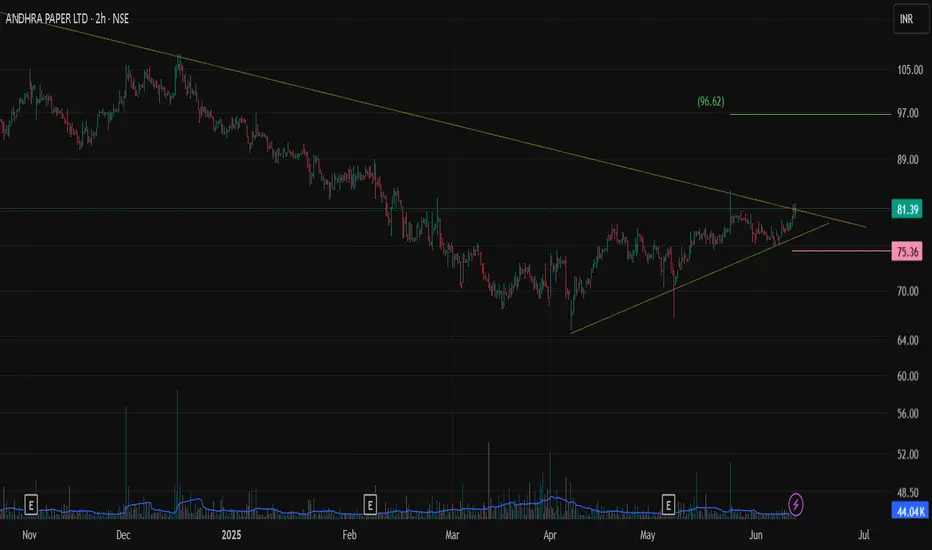The image size is (932, 550).
Task: Click the current price label 81.39
Action: point(907,209)
